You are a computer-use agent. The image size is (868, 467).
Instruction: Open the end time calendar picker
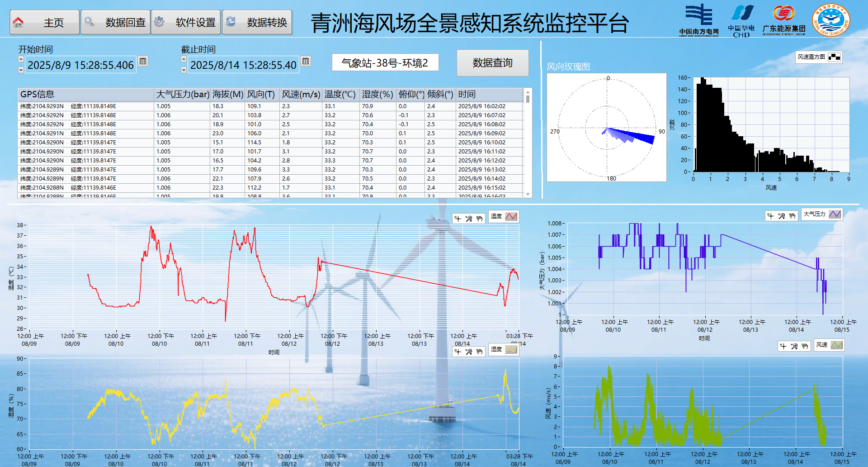tap(306, 61)
